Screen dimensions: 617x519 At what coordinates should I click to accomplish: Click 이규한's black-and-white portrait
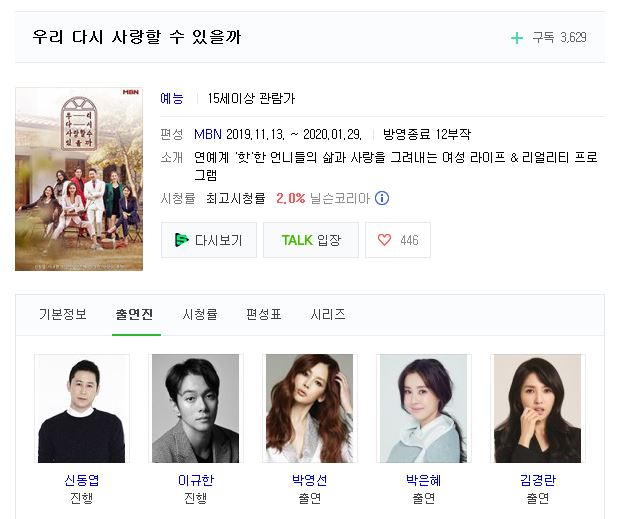(x=196, y=408)
